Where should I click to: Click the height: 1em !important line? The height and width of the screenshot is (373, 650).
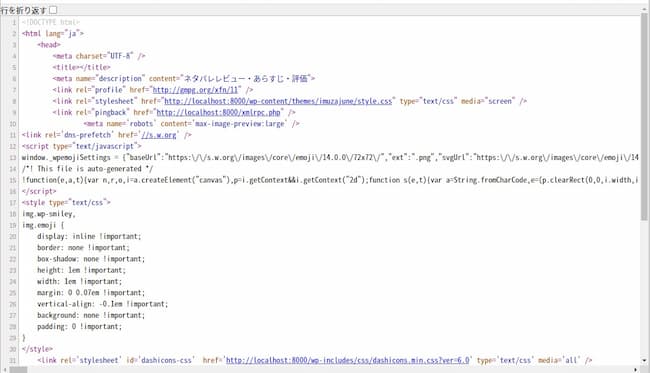[x=81, y=270]
